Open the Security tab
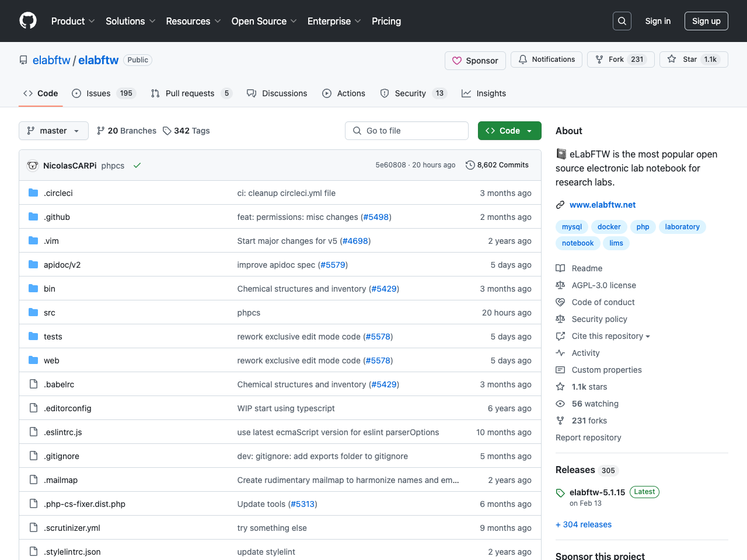Image resolution: width=747 pixels, height=560 pixels. (x=414, y=93)
